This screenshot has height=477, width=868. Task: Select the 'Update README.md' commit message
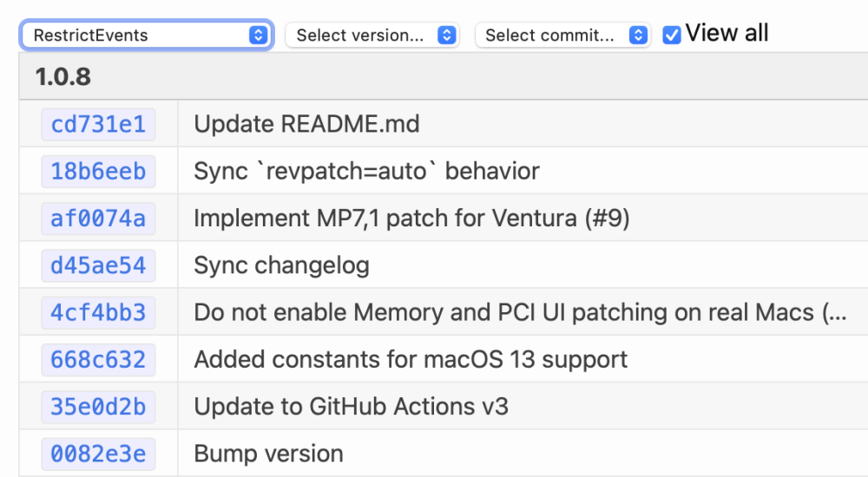coord(306,124)
